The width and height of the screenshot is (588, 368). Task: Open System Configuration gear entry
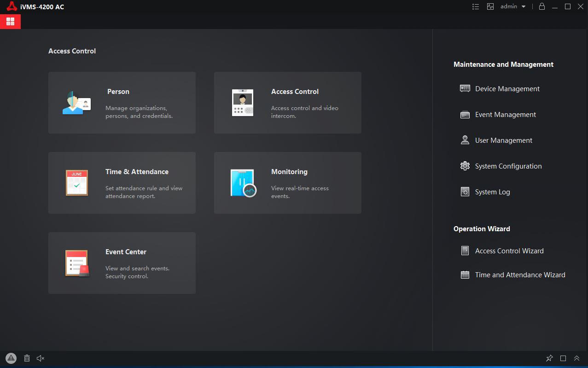coord(508,166)
